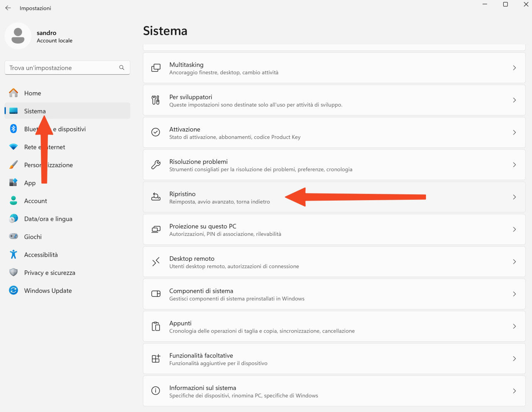Open the Appunti clipboard settings
The image size is (532, 412).
(x=334, y=326)
